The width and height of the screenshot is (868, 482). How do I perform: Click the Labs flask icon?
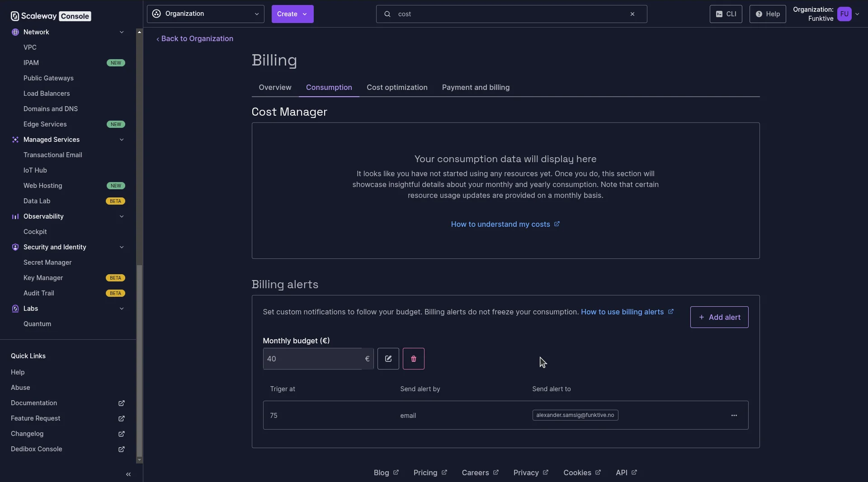15,309
